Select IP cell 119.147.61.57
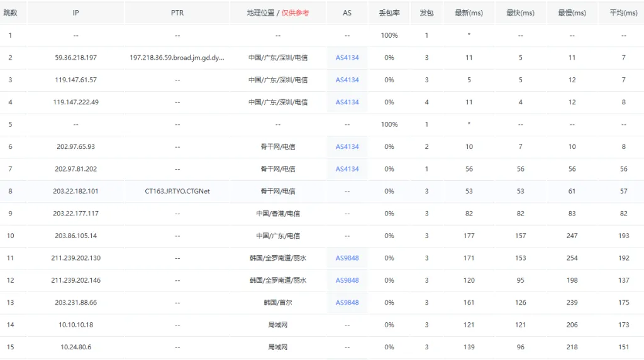 point(75,80)
